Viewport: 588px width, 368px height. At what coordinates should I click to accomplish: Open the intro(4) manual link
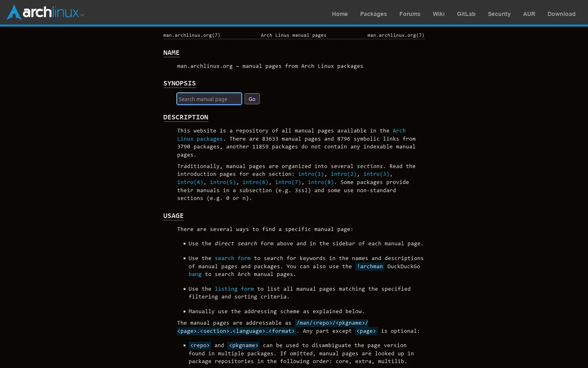[x=190, y=182]
